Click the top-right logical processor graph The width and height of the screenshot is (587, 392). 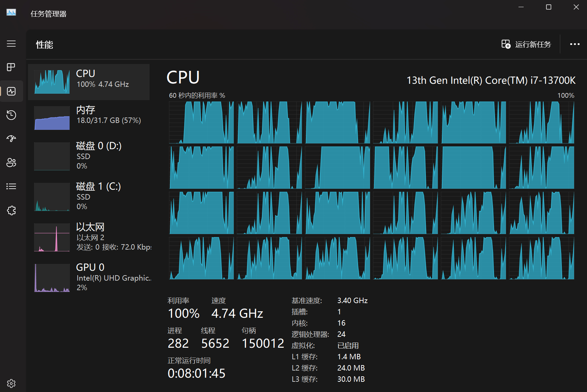(541, 122)
